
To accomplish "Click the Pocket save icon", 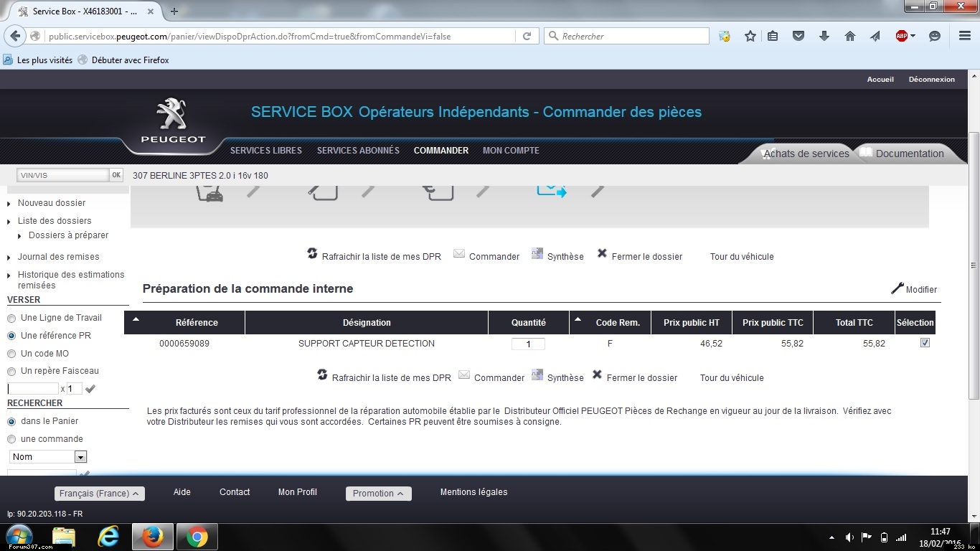I will (x=798, y=36).
